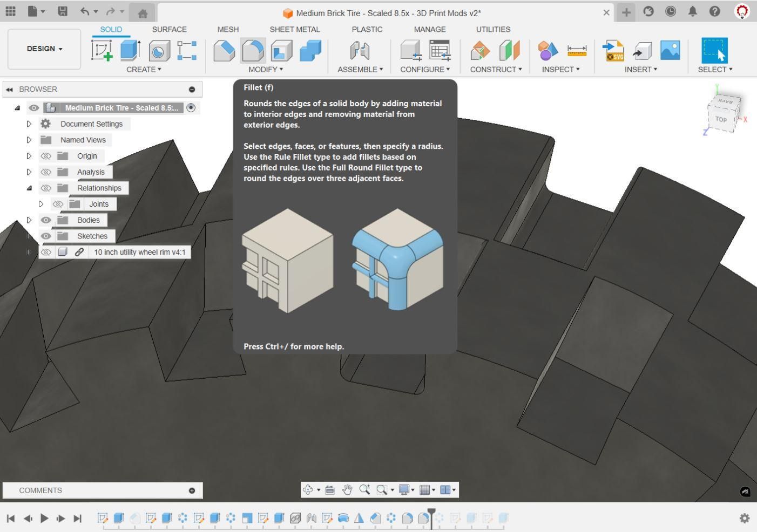Open the SHEET METAL tab
Image resolution: width=757 pixels, height=532 pixels.
pos(295,30)
